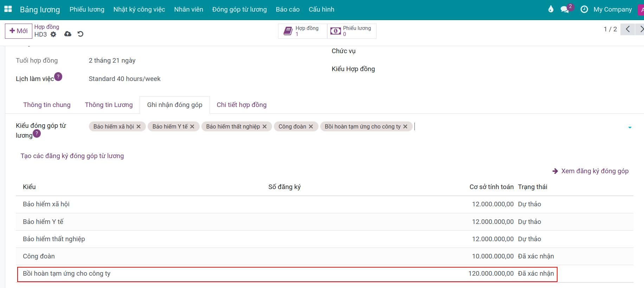The image size is (644, 288).
Task: Show help for Lịch làm việc
Action: point(58,76)
